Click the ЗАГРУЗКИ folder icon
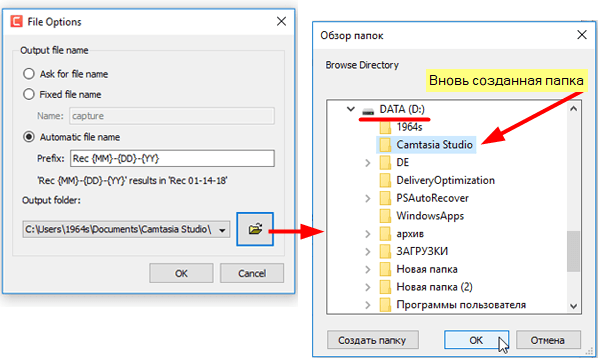The image size is (600, 361). [x=385, y=251]
